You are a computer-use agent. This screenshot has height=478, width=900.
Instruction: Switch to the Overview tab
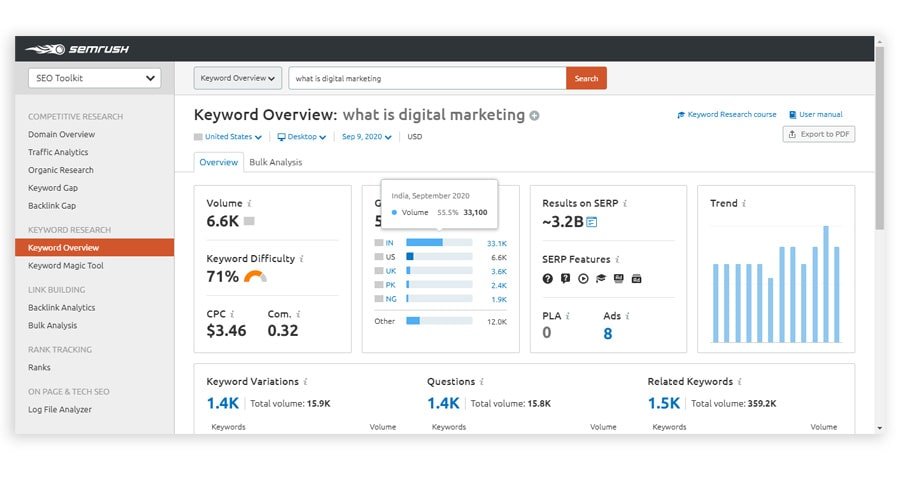coord(219,162)
